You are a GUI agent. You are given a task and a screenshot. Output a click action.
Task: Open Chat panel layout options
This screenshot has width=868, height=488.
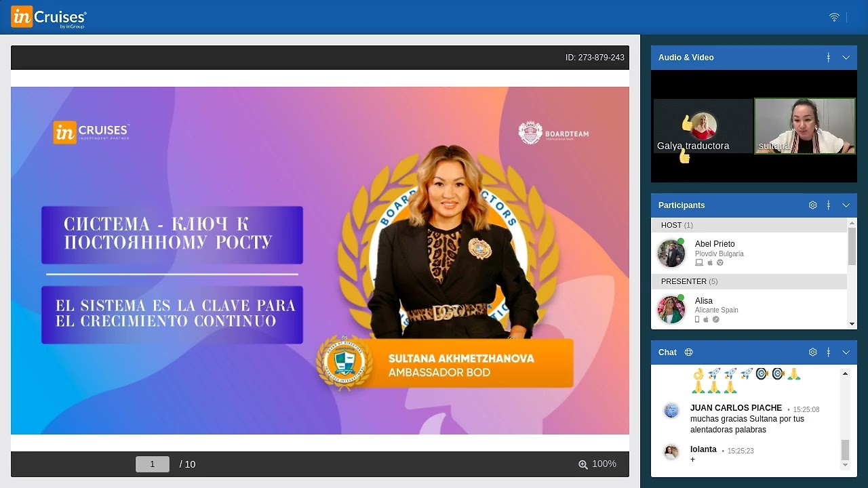click(x=829, y=352)
